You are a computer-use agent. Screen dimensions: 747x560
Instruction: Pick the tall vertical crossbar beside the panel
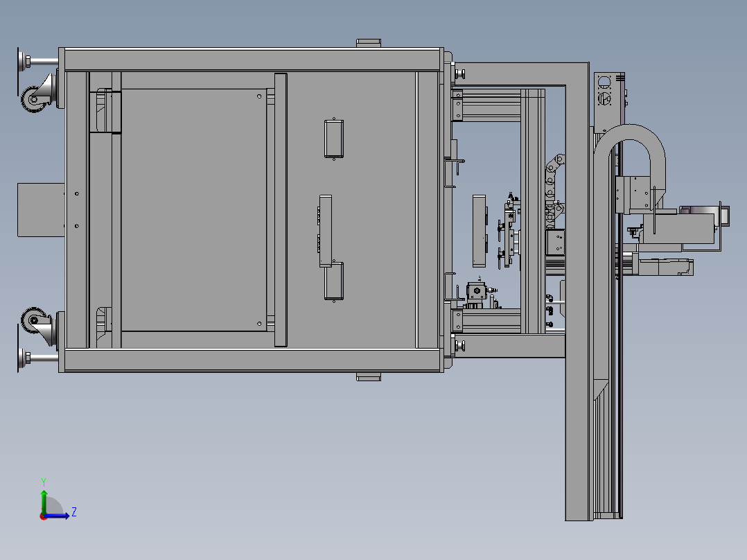[x=281, y=210]
